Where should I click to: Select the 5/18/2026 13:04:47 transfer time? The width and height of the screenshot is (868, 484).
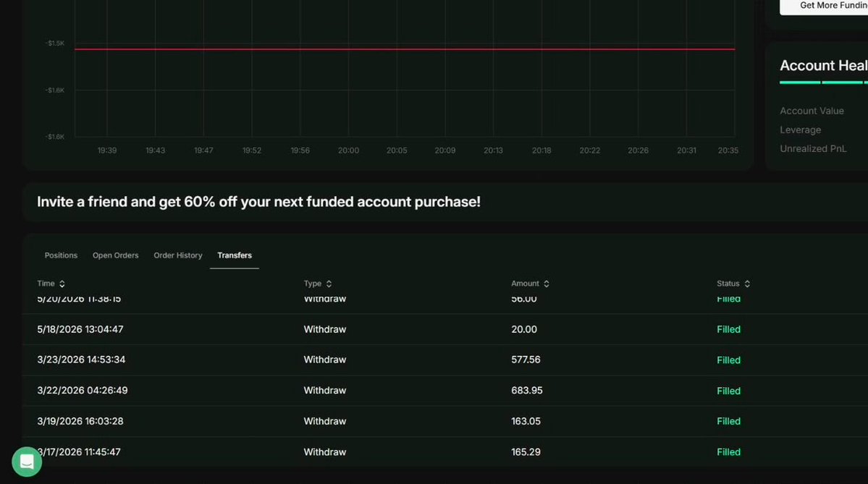pos(80,329)
